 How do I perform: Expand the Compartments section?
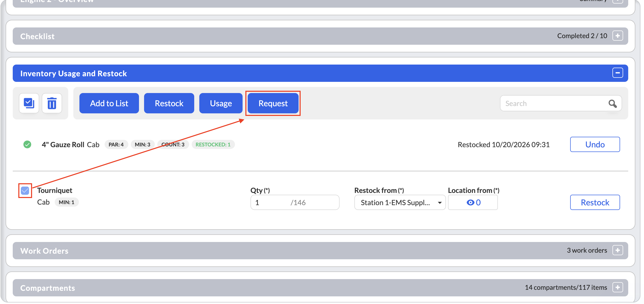[x=618, y=287]
